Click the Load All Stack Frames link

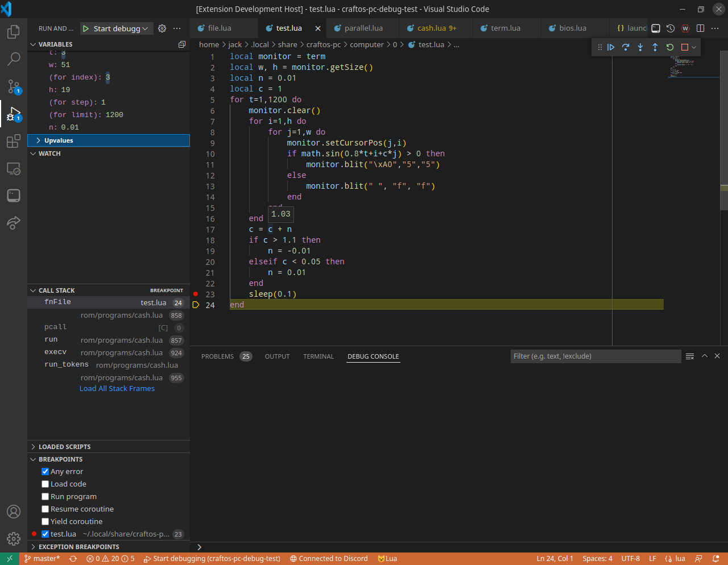point(117,389)
